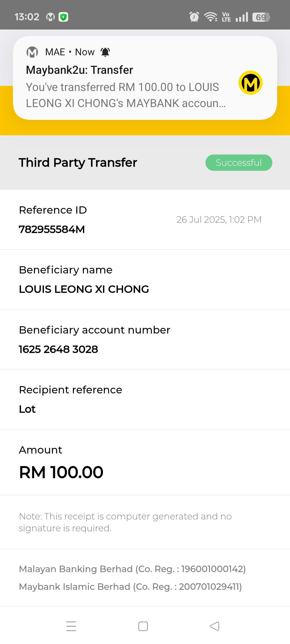The height and width of the screenshot is (644, 290).
Task: Tap the alarm clock status bar icon
Action: [194, 17]
